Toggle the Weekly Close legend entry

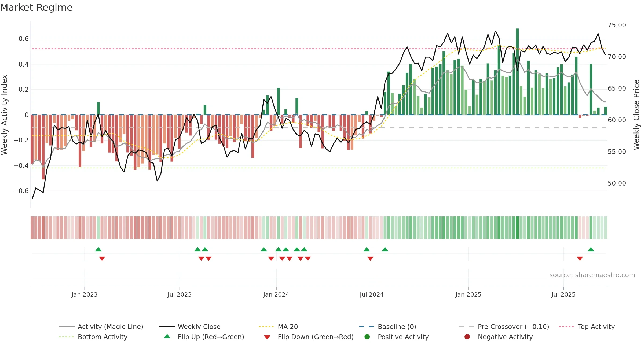[x=190, y=327]
